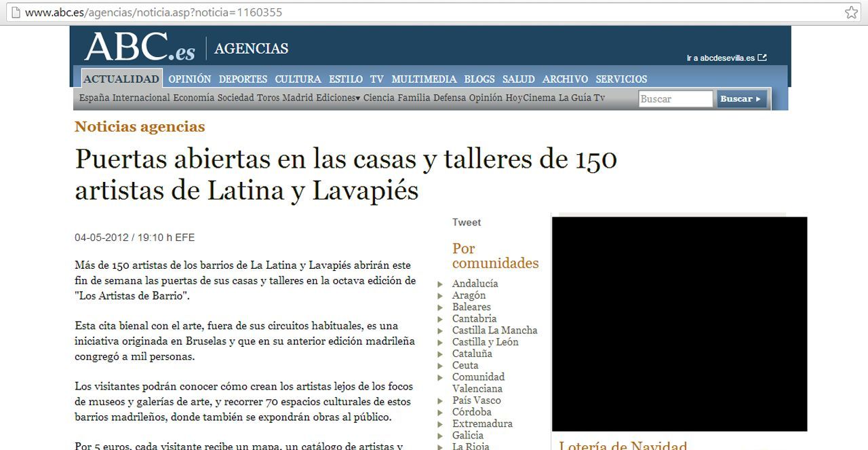This screenshot has height=450, width=868.
Task: Click the article headline 'Puertas abiertas...'
Action: (x=346, y=175)
